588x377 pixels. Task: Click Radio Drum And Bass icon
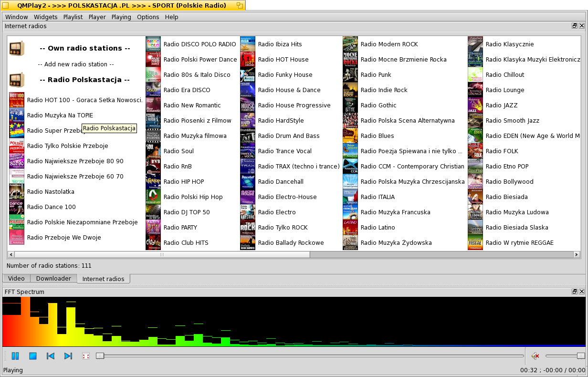[x=248, y=136]
